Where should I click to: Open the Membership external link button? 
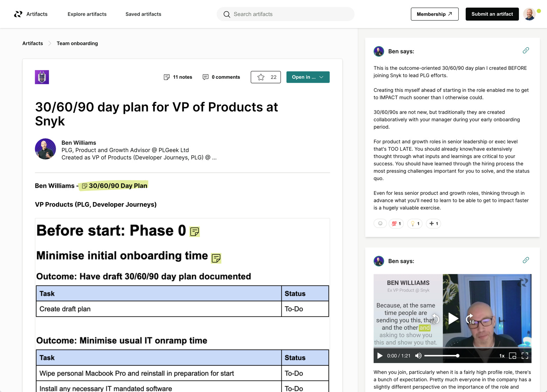click(435, 14)
